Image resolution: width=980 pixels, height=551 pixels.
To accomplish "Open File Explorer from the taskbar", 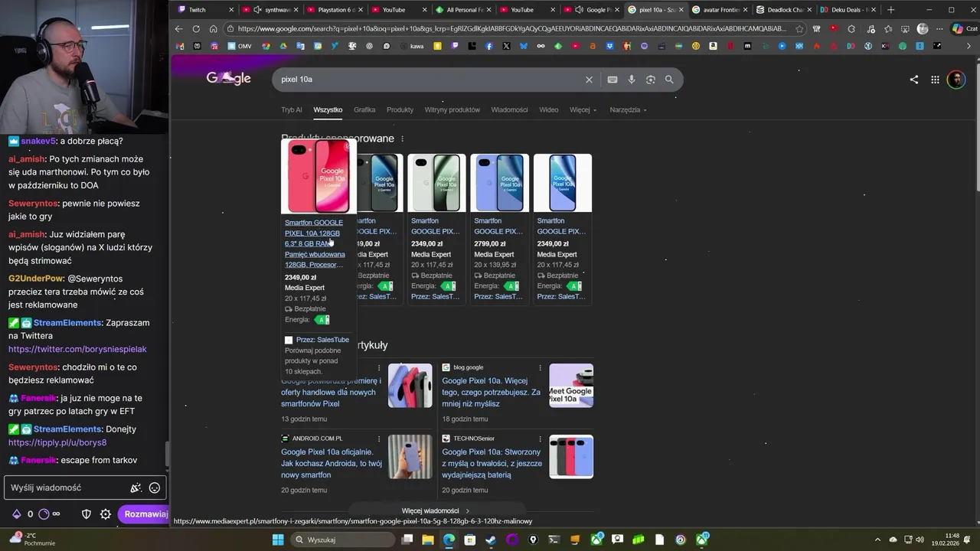I will coord(428,540).
